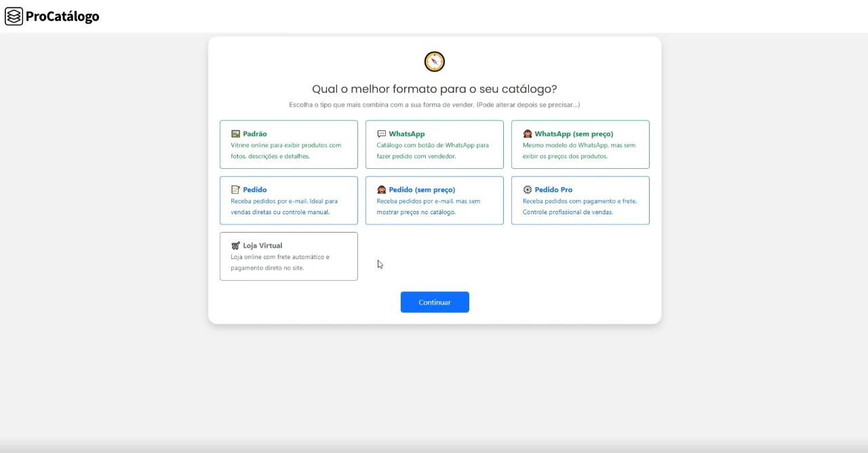This screenshot has height=453, width=868.
Task: Click the text 'Receba pedidos com pagamento e frete.'
Action: point(580,201)
